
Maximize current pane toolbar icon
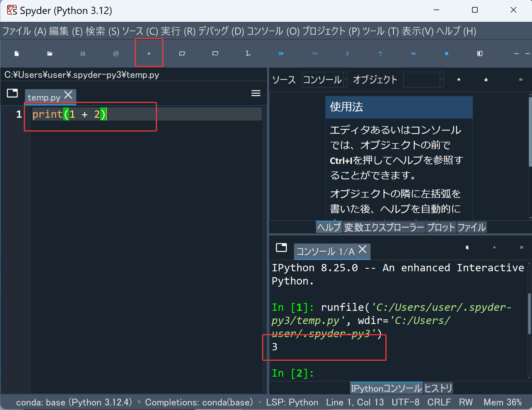(480, 54)
